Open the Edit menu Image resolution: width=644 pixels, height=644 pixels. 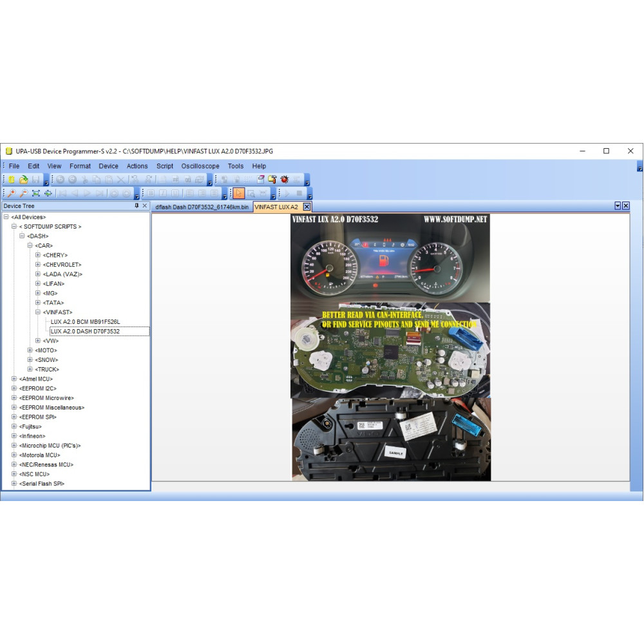point(33,166)
